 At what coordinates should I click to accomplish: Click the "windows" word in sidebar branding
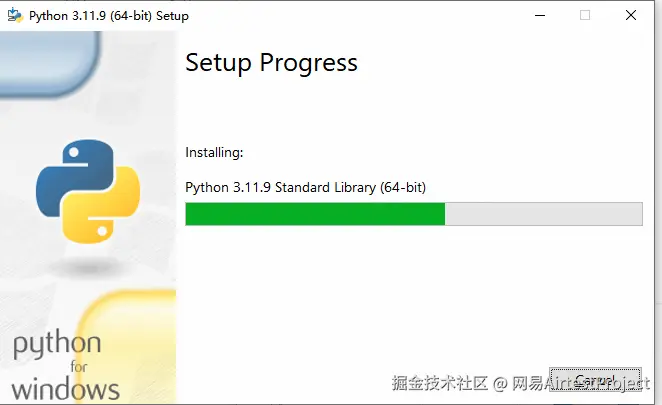coord(65,388)
